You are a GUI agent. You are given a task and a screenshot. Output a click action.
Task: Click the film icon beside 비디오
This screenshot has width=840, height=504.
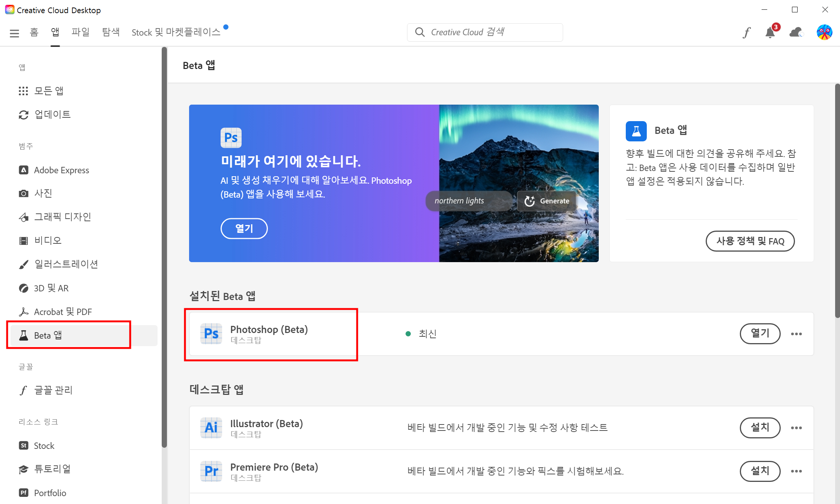(x=23, y=241)
